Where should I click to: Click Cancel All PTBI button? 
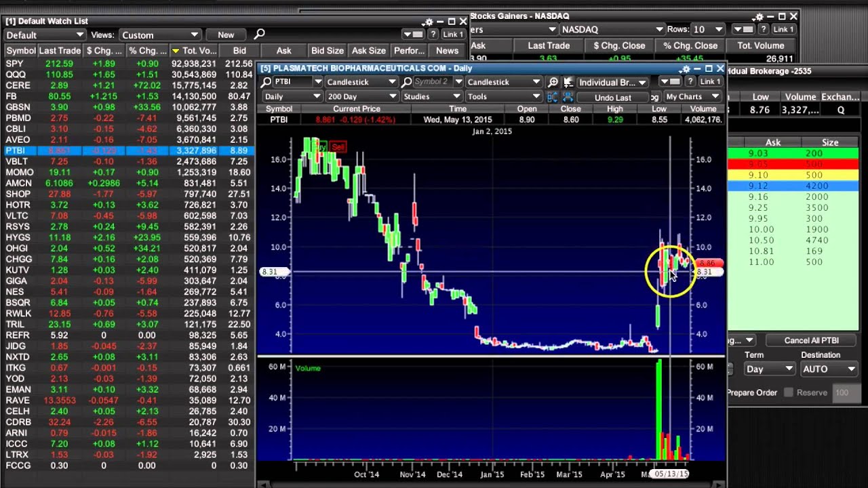pos(812,340)
